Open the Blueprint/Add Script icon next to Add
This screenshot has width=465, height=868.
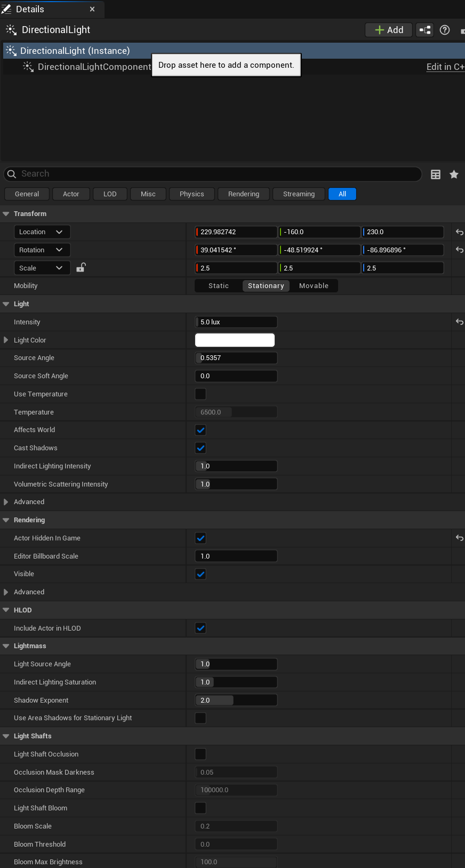425,30
